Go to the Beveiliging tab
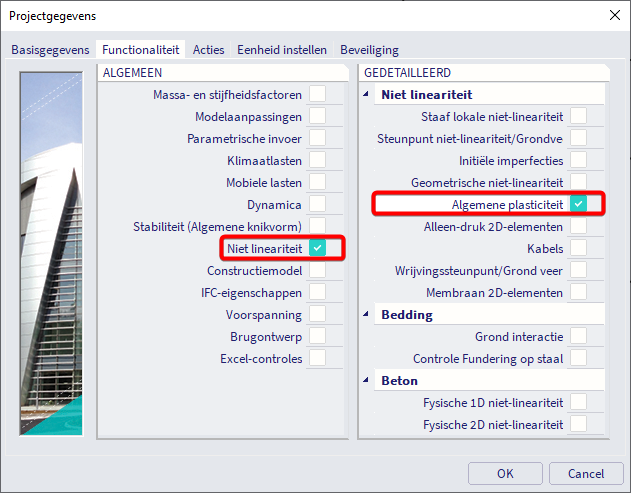The width and height of the screenshot is (631, 493). [369, 49]
